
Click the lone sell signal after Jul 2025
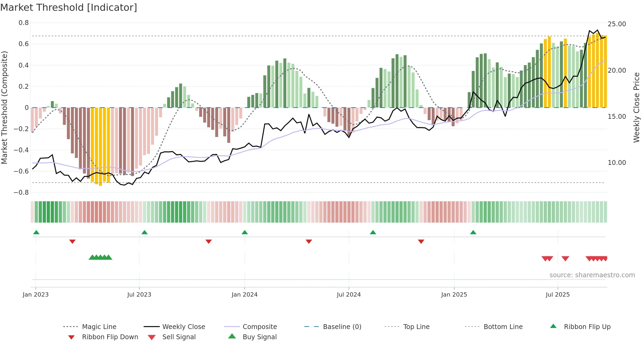click(565, 258)
